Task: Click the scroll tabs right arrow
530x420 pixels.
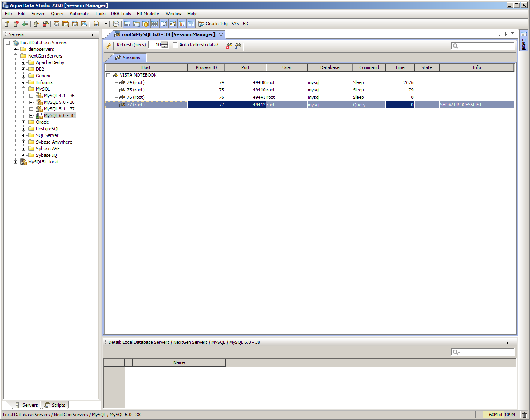Action: (x=506, y=34)
